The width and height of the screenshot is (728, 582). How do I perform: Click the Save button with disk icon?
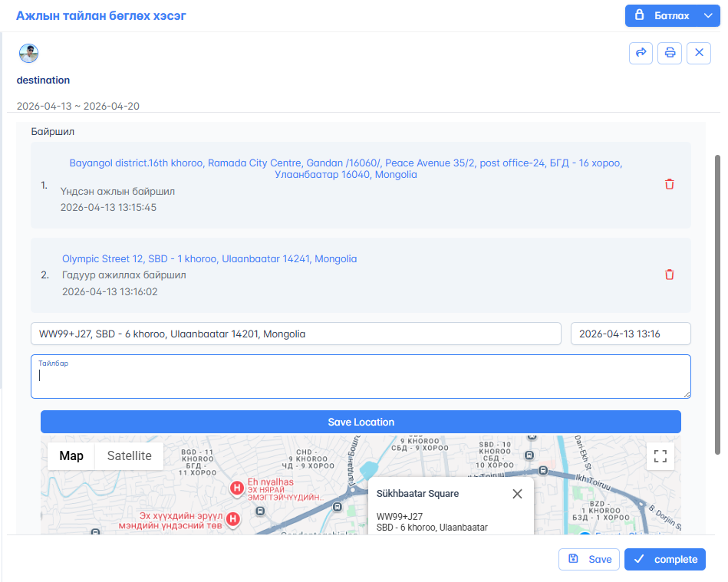(589, 559)
